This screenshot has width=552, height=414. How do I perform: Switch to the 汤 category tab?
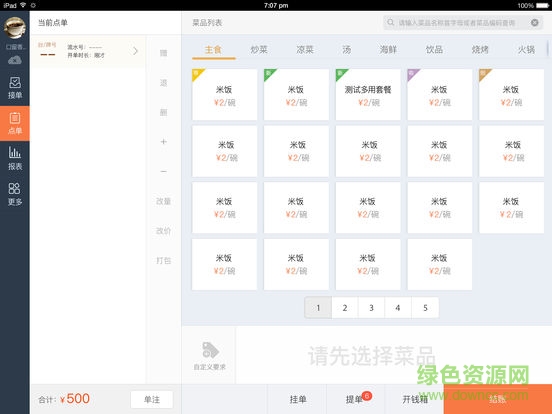(347, 50)
